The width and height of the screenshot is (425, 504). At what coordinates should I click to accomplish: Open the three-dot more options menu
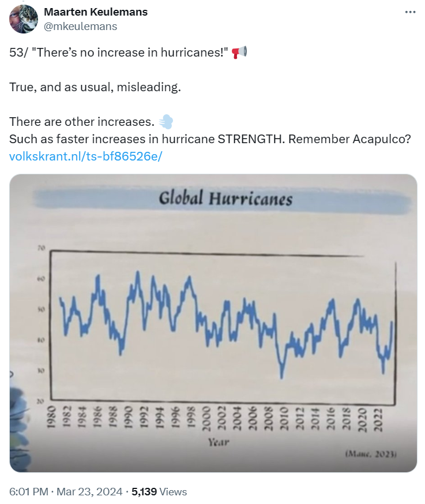[409, 12]
